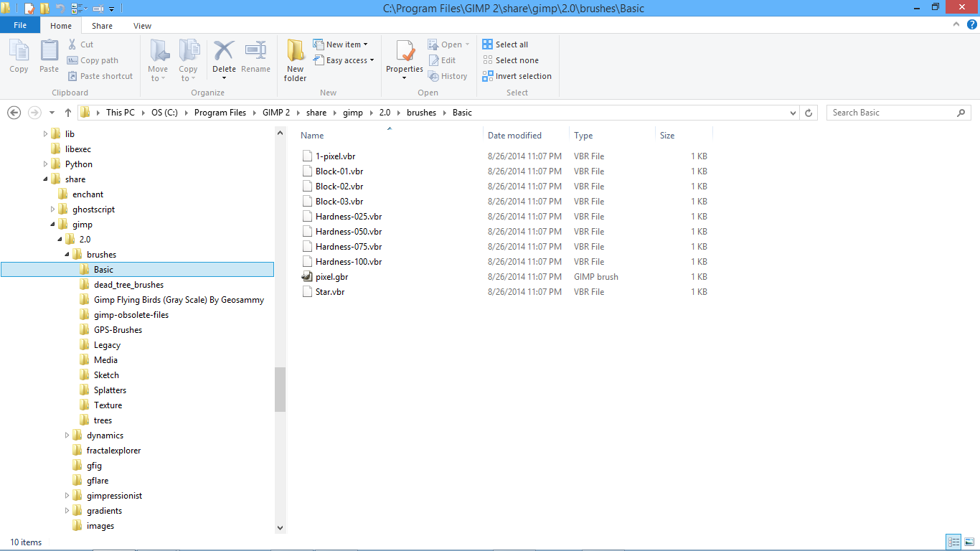Open the Properties dialog icon
The height and width of the screenshot is (551, 980).
point(405,51)
